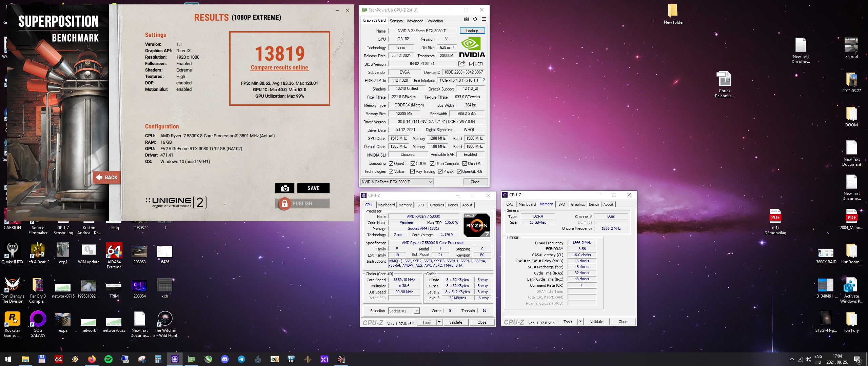Open New folder on desktop
Image resolution: width=868 pixels, height=366 pixels.
coord(673,14)
